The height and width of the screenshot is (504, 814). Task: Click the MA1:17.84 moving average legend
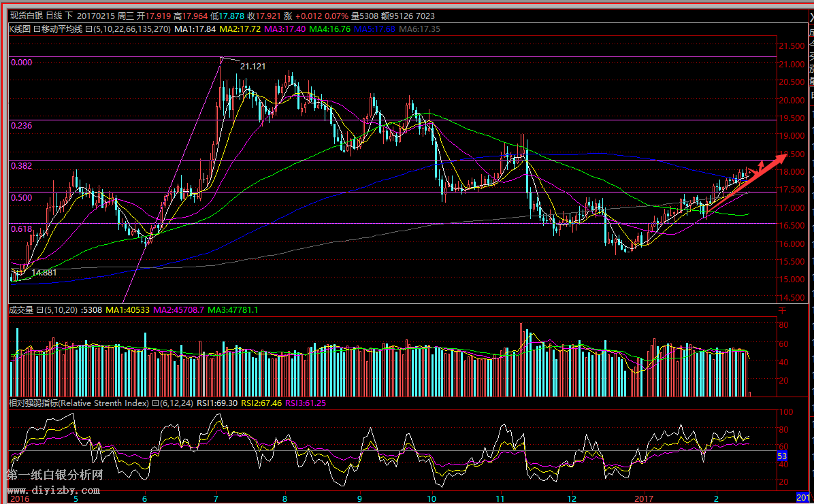(x=195, y=29)
